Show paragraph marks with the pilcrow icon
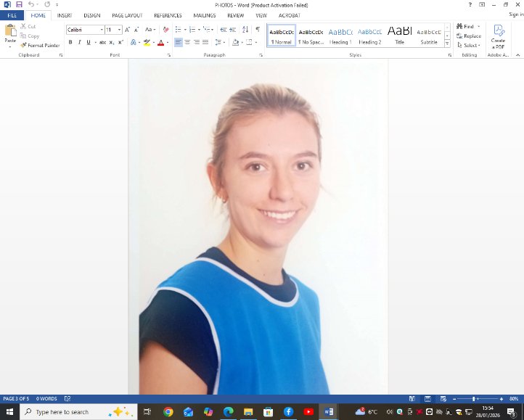524x420 pixels. 258,30
